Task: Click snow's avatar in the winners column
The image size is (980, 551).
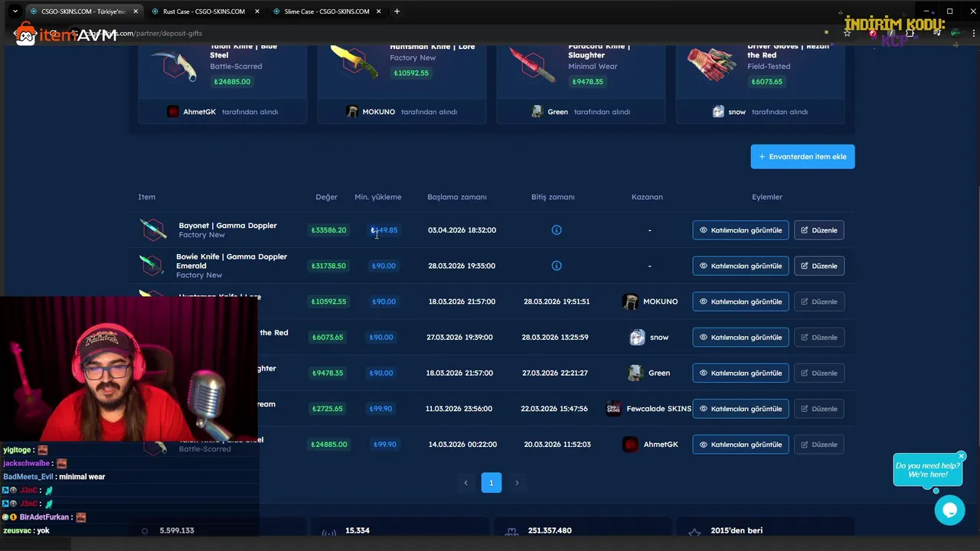Action: [637, 337]
